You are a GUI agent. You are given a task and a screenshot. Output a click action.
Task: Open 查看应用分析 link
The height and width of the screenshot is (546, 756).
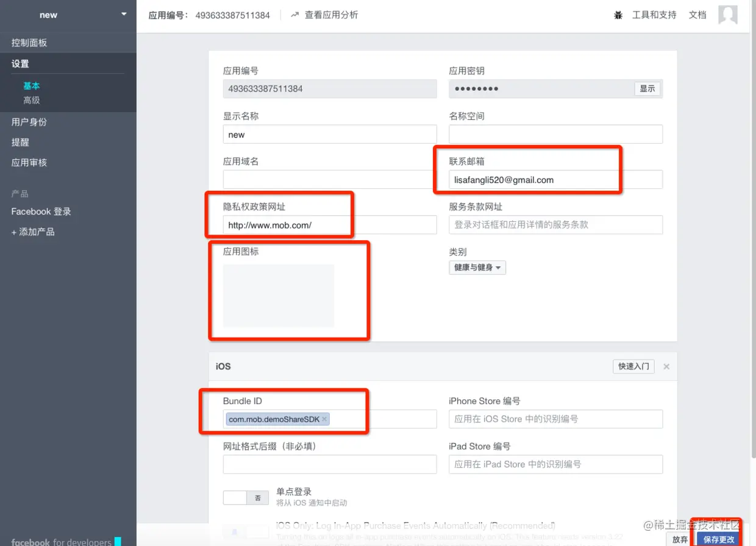click(x=332, y=15)
